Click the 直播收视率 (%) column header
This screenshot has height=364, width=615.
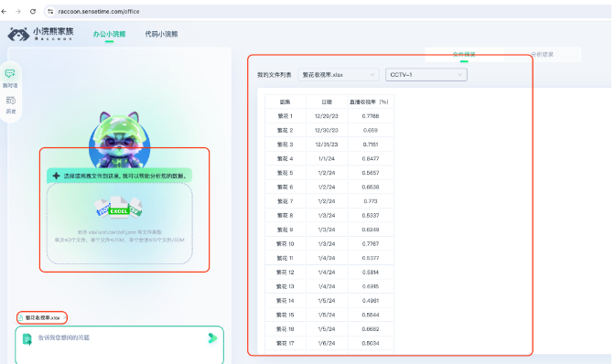point(369,102)
